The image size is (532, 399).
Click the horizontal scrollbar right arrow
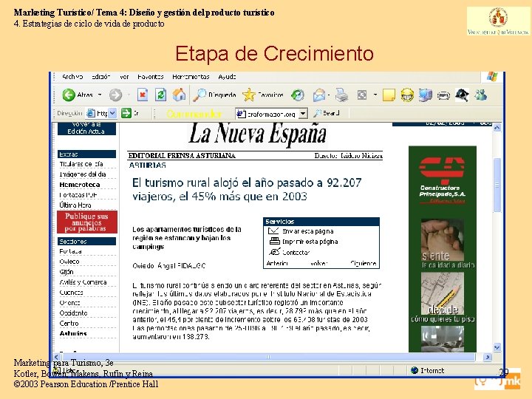coord(488,357)
